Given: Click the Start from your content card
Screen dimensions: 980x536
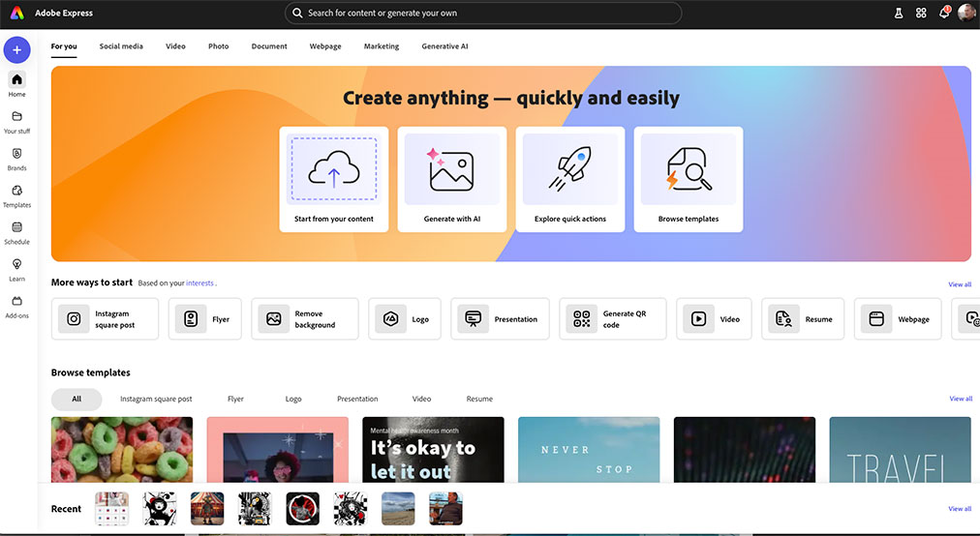Looking at the screenshot, I should (x=334, y=179).
